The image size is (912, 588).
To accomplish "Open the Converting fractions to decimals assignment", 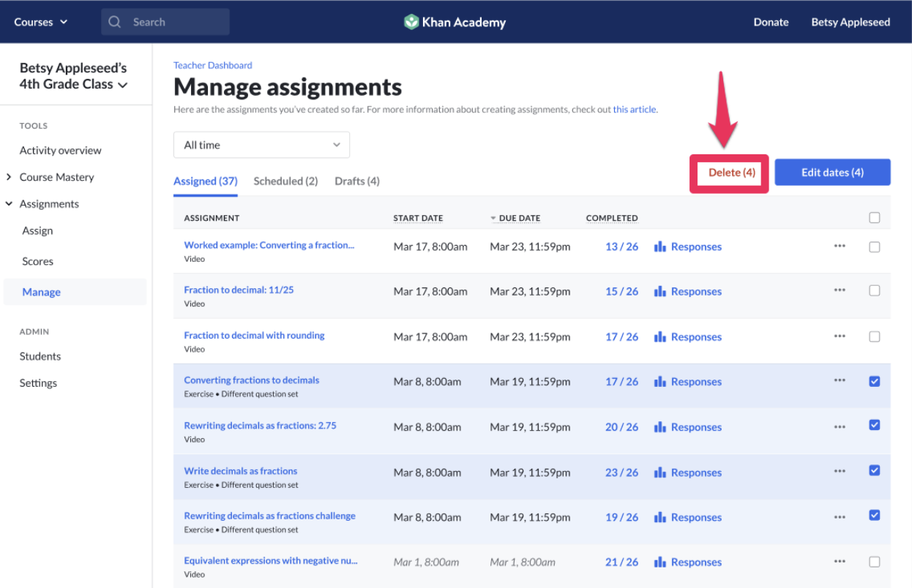I will pyautogui.click(x=252, y=380).
